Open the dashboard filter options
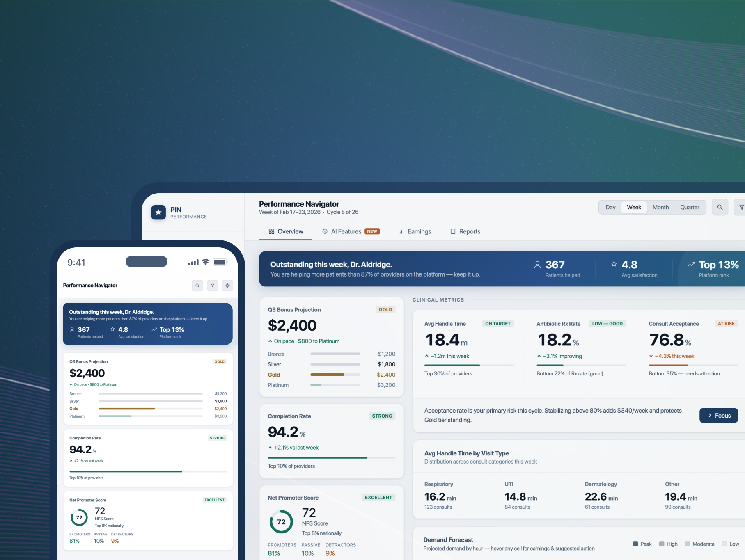The image size is (745, 560). (x=741, y=207)
